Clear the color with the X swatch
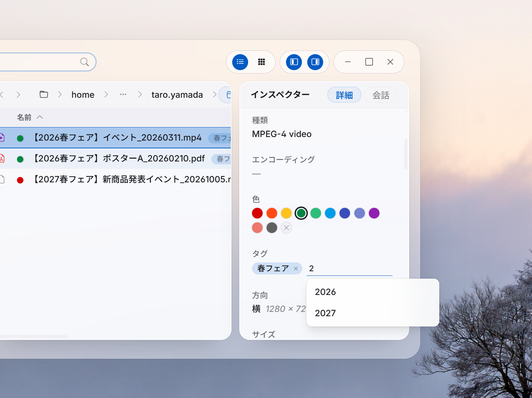Image resolution: width=532 pixels, height=398 pixels. [x=286, y=228]
